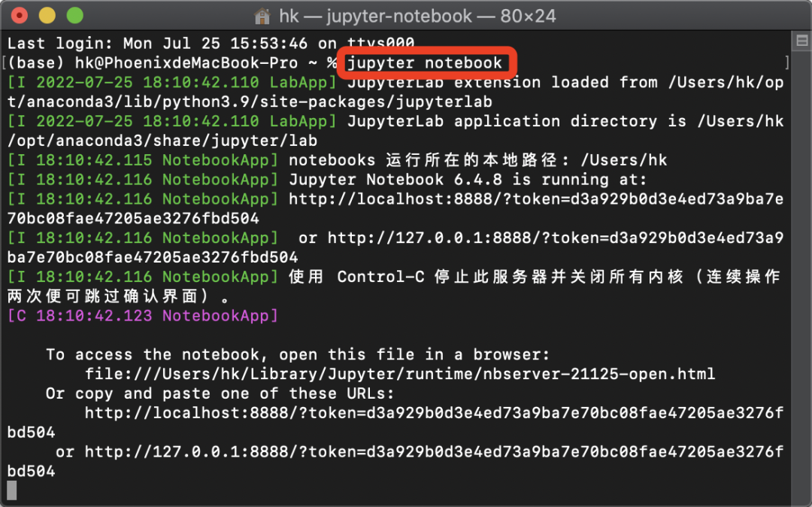Viewport: 812px width, 507px height.
Task: Click the LabApp extension loaded message
Action: click(x=526, y=82)
